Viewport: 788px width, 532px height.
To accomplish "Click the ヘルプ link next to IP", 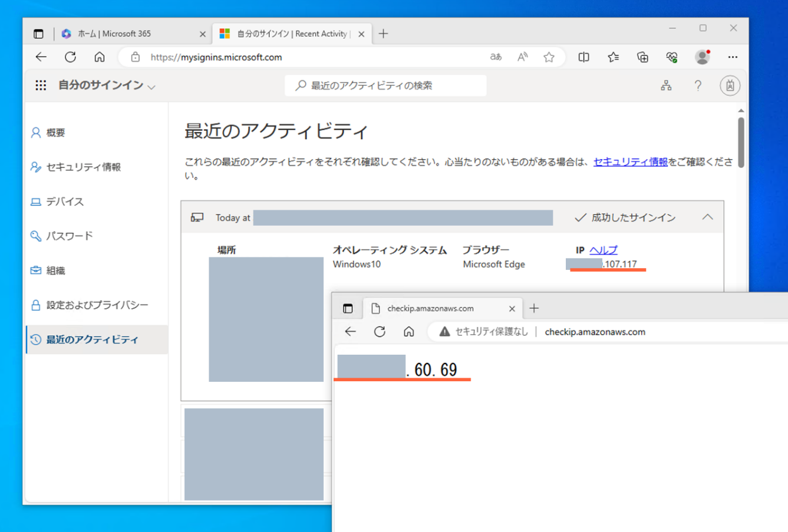I will pyautogui.click(x=603, y=250).
